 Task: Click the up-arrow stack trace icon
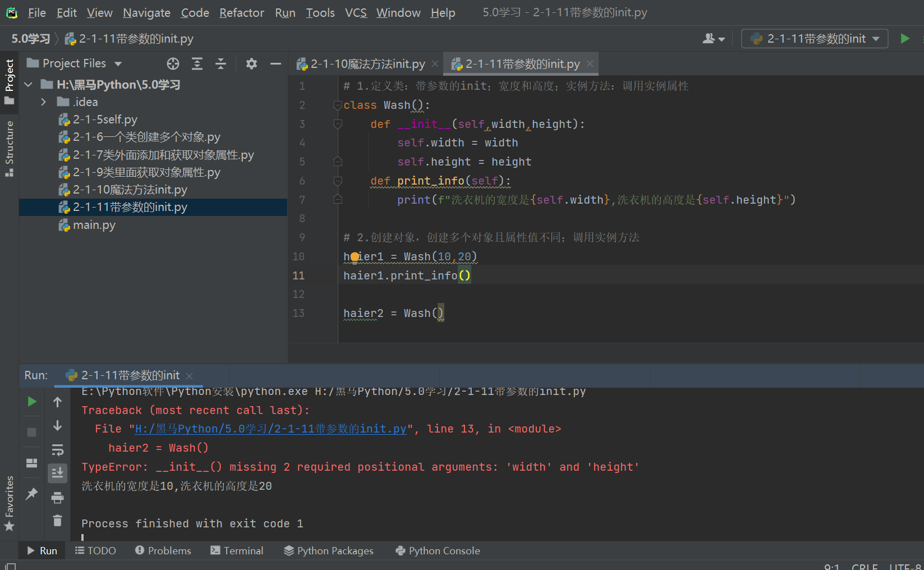coord(57,402)
